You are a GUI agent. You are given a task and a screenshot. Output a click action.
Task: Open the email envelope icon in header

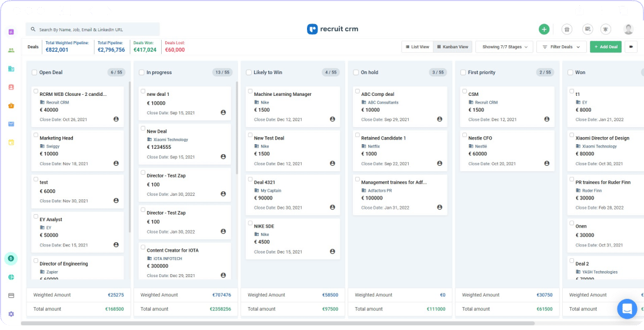(x=588, y=29)
